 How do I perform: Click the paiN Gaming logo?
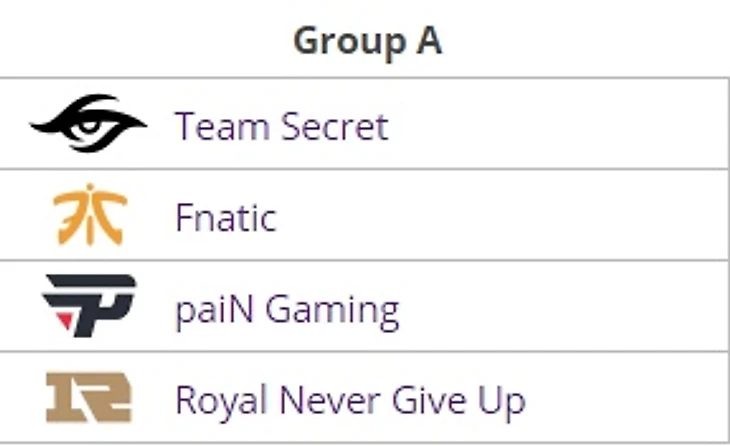pyautogui.click(x=89, y=306)
